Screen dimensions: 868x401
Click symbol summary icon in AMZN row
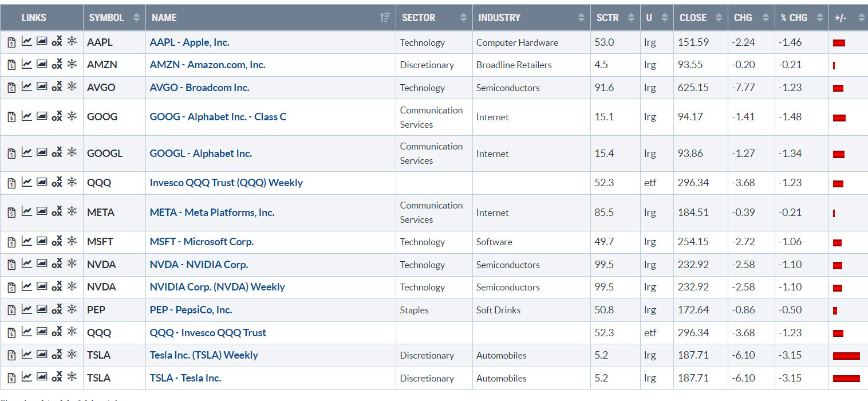[11, 65]
